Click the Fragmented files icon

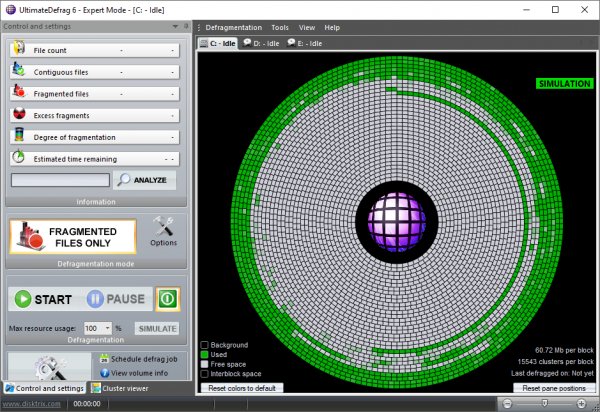pyautogui.click(x=19, y=91)
